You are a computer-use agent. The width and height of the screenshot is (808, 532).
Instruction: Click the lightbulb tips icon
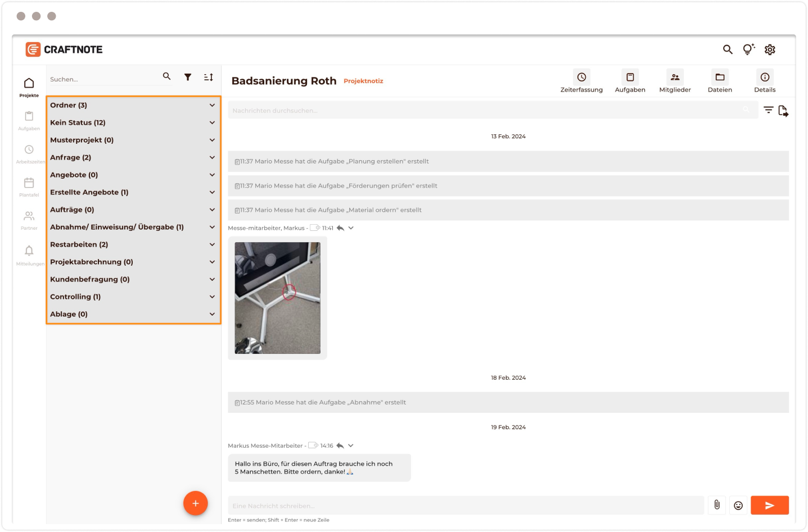click(x=748, y=49)
